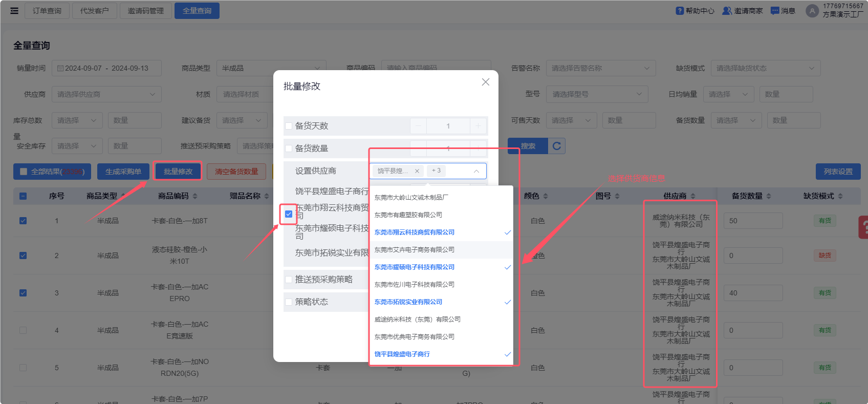Enable the 策略状态 checkbox in dialog
Image resolution: width=868 pixels, height=404 pixels.
point(289,302)
